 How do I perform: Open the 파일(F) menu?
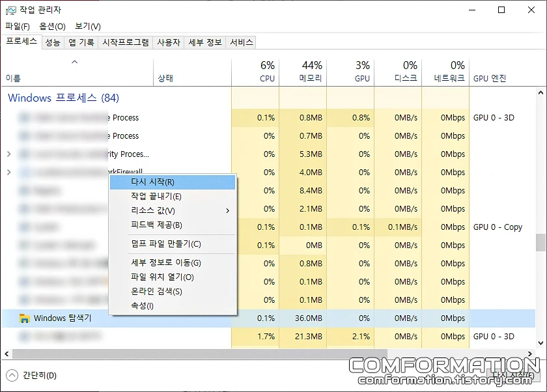click(x=18, y=27)
